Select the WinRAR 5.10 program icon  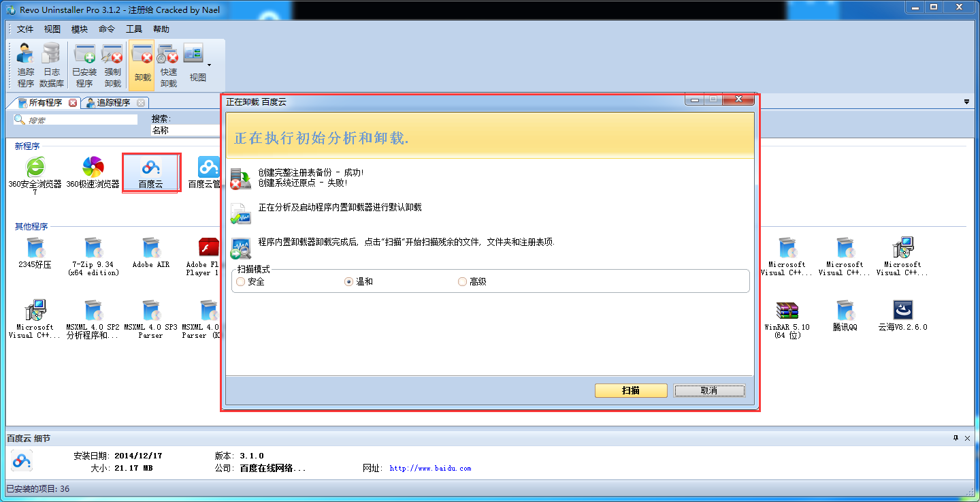[787, 319]
